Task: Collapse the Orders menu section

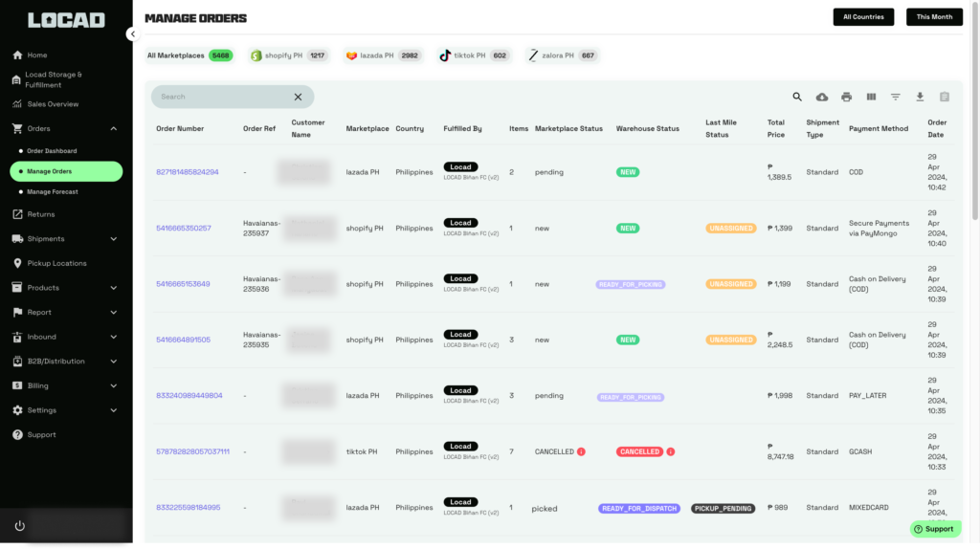Action: 113,128
